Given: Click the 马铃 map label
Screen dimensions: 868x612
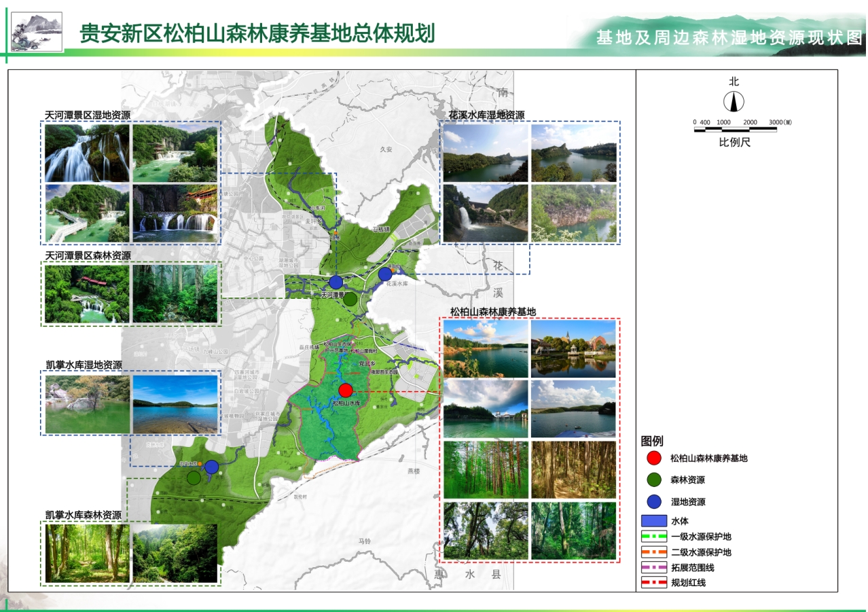Looking at the screenshot, I should click(365, 541).
